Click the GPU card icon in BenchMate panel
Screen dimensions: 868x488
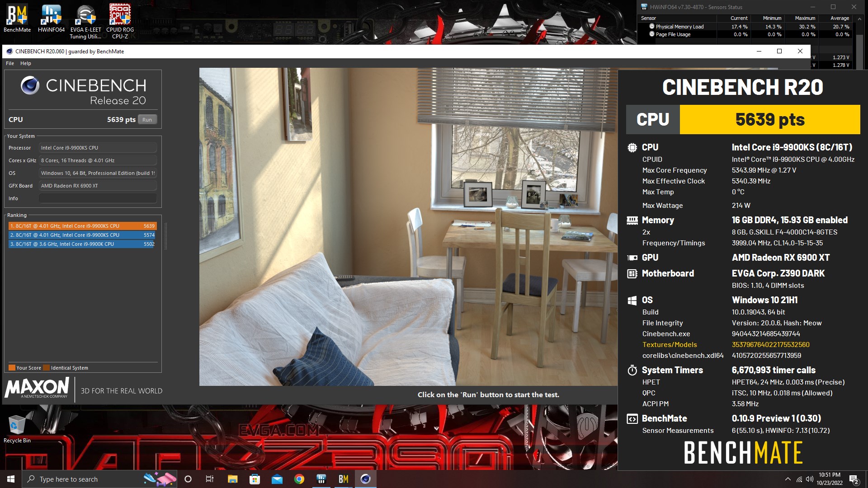(632, 258)
